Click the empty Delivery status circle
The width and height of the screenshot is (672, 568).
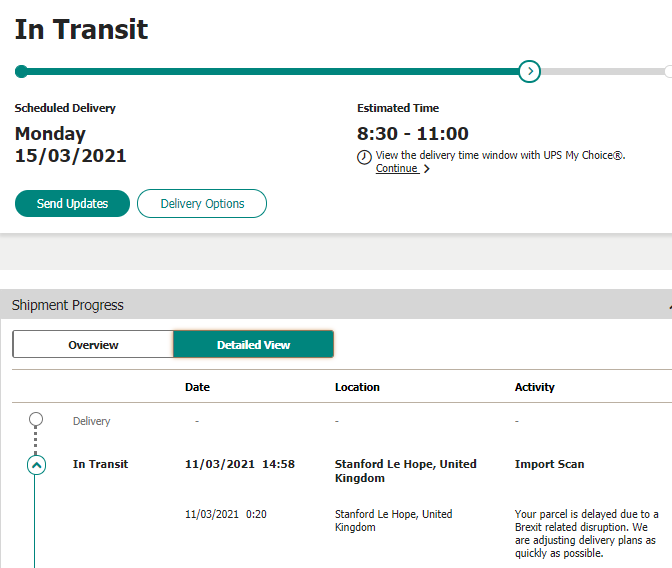click(37, 420)
